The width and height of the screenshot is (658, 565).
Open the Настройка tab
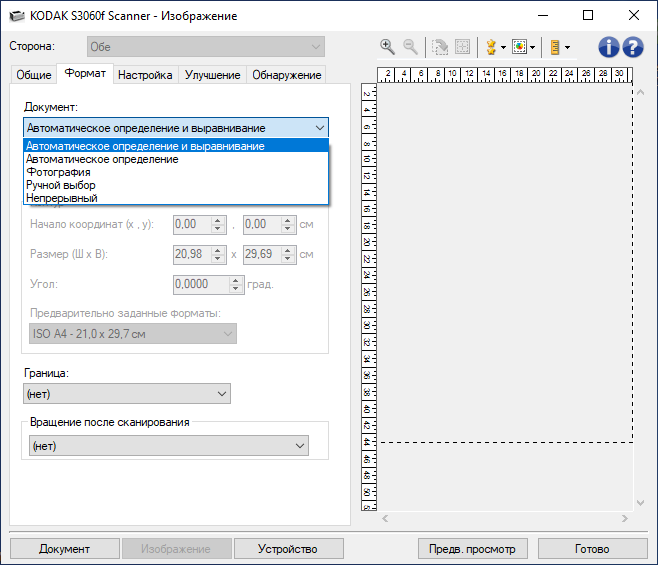point(145,75)
